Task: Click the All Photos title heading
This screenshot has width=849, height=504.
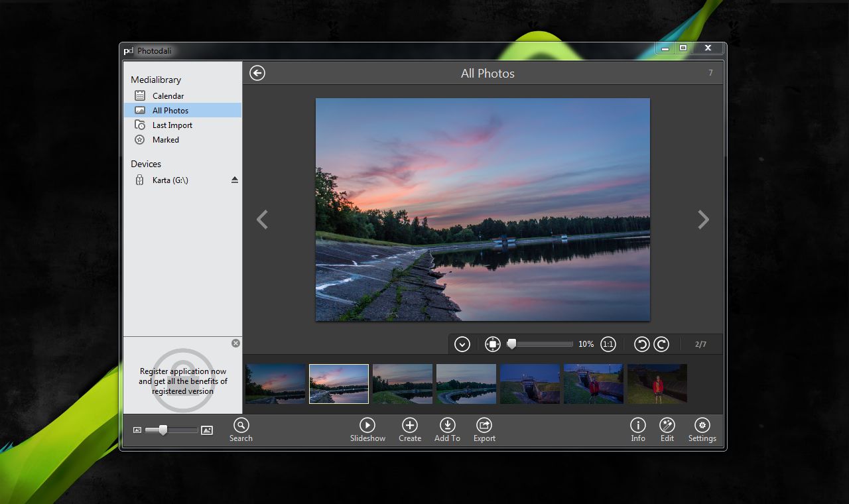Action: coord(488,74)
